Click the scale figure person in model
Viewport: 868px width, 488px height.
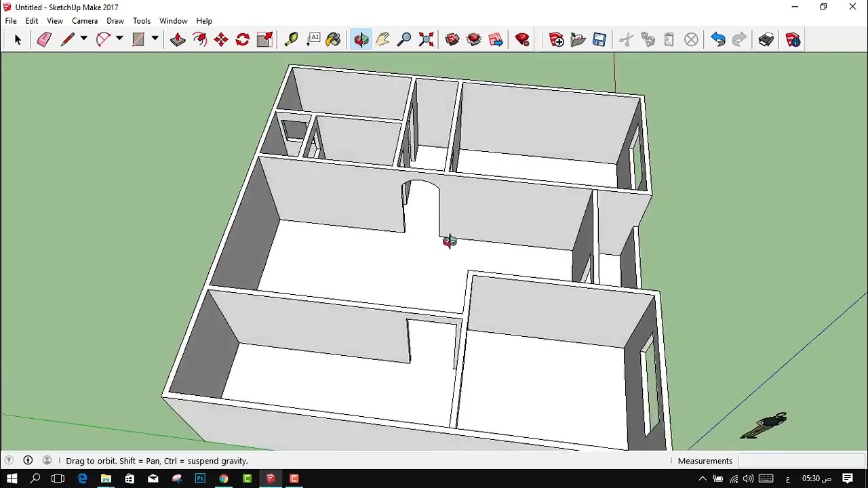765,425
